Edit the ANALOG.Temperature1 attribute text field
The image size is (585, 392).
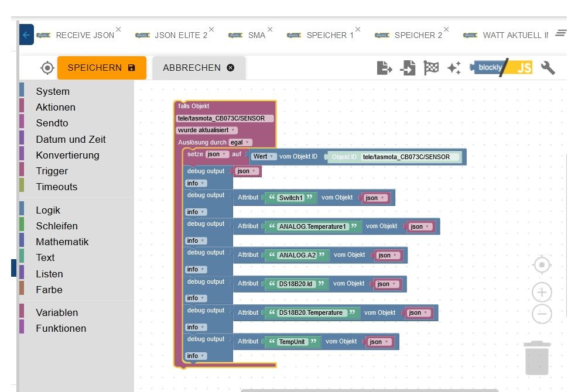tap(313, 226)
